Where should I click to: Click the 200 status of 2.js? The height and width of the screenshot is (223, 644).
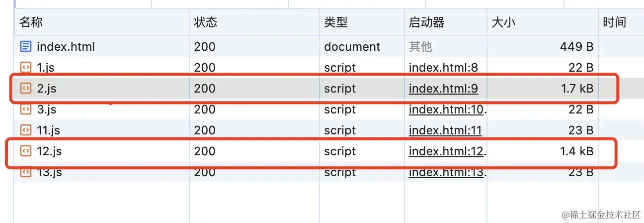[x=205, y=89]
